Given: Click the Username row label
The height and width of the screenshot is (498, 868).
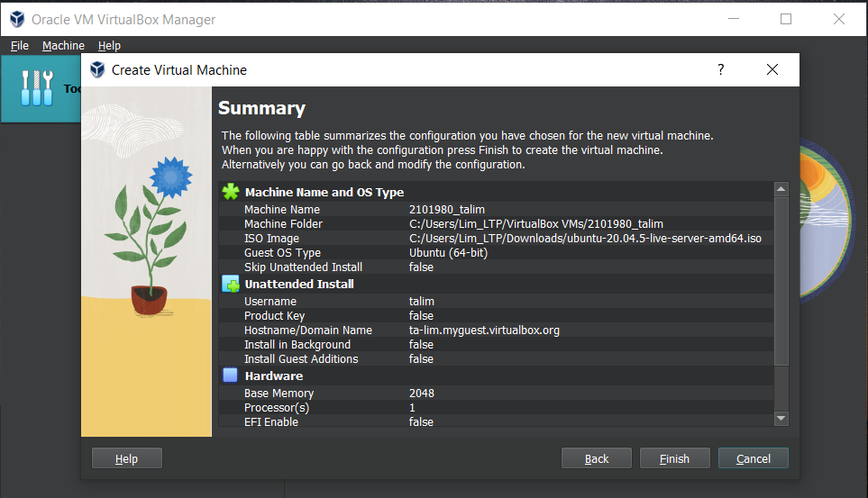Looking at the screenshot, I should pyautogui.click(x=270, y=301).
